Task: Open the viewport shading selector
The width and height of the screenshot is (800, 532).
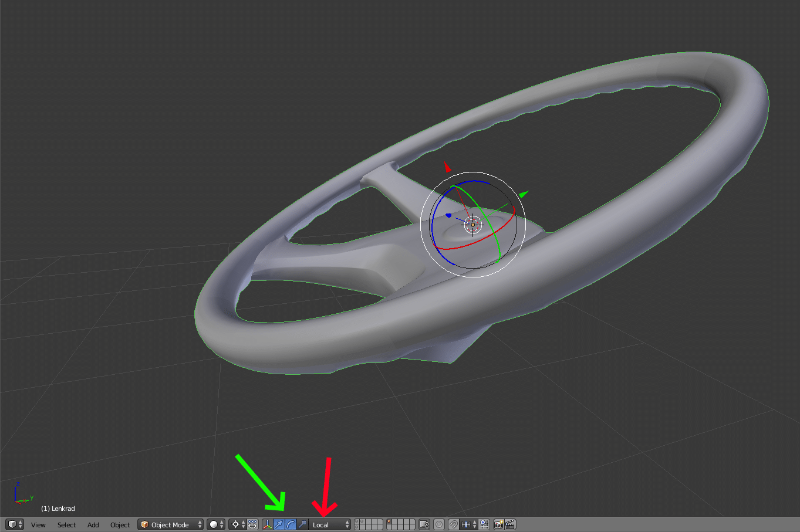Action: [x=216, y=524]
